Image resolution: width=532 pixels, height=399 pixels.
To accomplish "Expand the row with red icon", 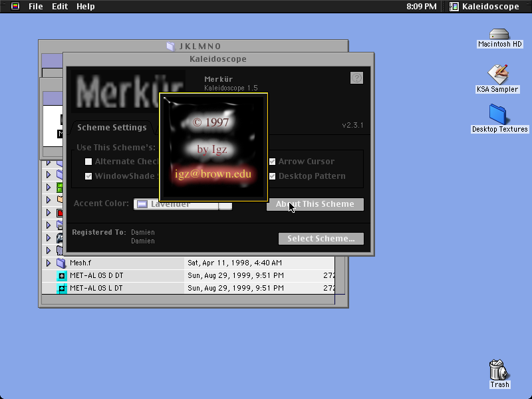I will (x=48, y=213).
